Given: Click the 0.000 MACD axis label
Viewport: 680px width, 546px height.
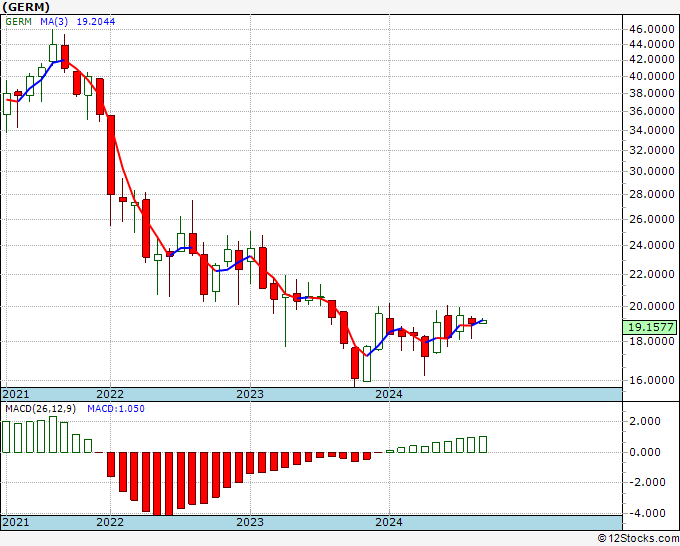Looking at the screenshot, I should [647, 452].
